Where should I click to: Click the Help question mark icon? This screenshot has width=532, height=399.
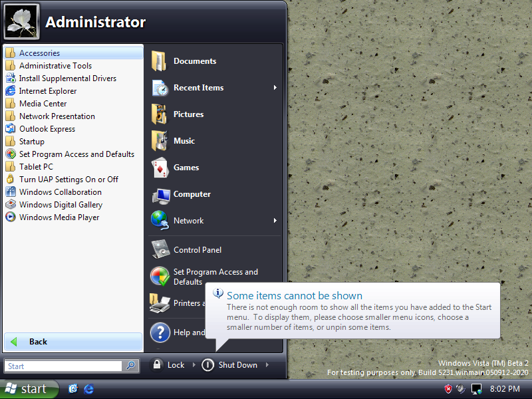pyautogui.click(x=160, y=332)
